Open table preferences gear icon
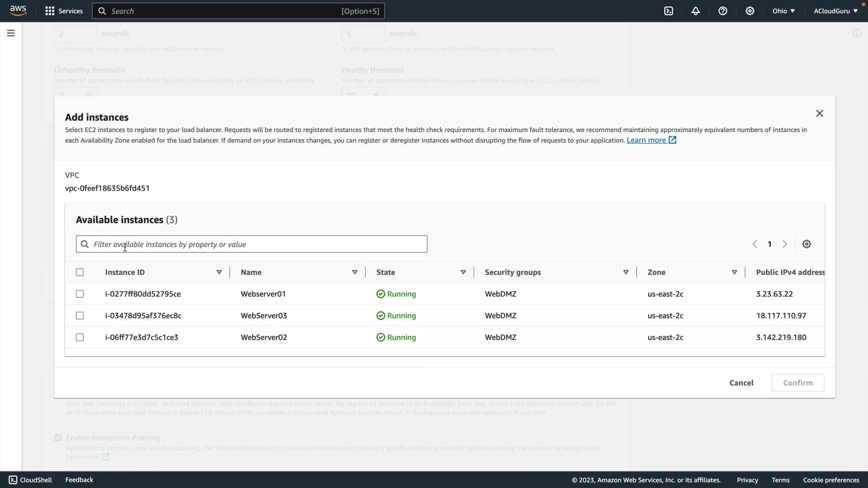Screen dimensions: 868x488 click(807, 244)
